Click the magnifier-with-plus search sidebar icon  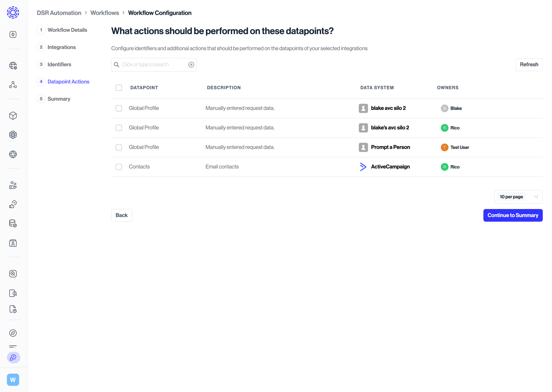[x=13, y=274]
